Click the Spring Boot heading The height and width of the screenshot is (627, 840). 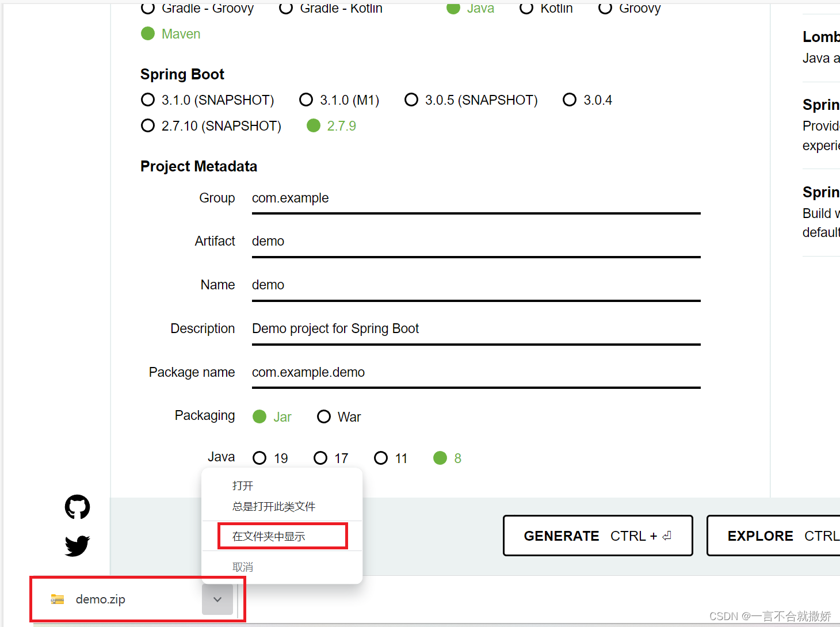tap(182, 74)
